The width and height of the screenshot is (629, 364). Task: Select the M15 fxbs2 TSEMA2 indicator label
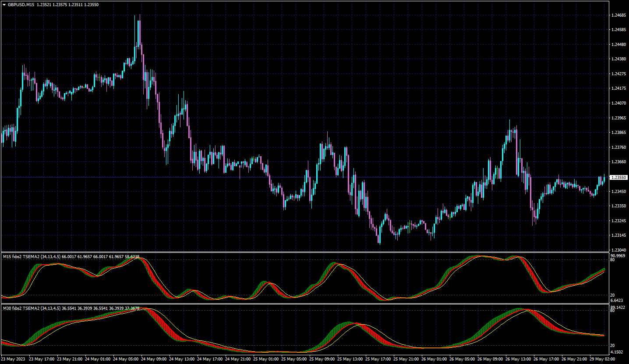click(x=71, y=257)
